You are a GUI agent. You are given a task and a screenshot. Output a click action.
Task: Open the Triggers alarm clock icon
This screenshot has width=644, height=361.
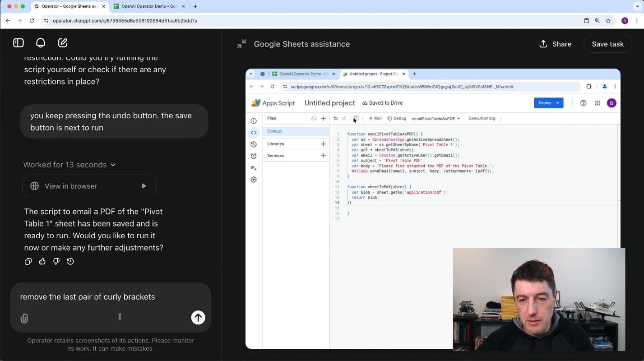click(254, 156)
